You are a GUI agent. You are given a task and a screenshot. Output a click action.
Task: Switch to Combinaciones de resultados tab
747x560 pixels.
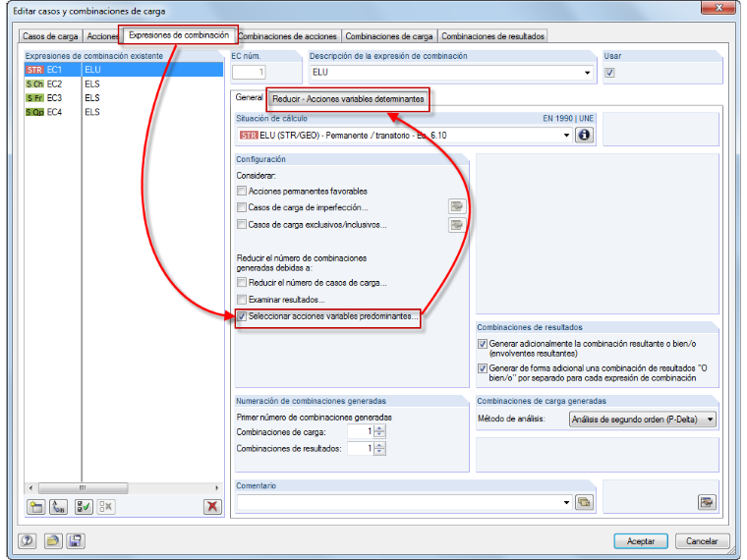(492, 36)
